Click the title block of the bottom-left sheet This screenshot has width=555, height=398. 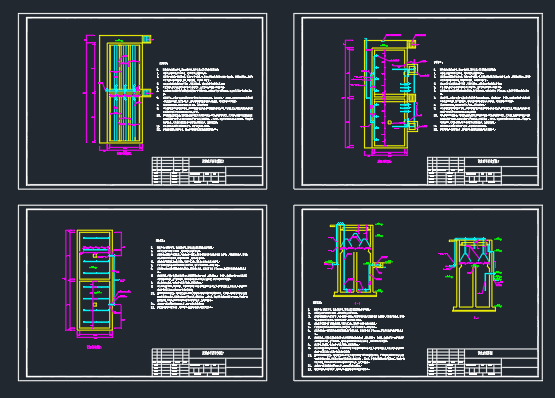tap(207, 362)
